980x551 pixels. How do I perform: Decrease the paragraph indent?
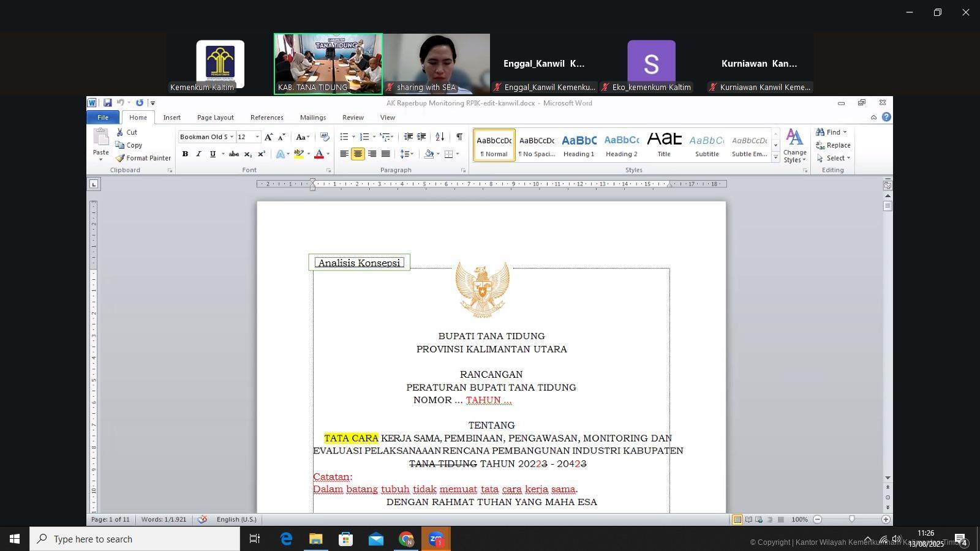tap(408, 137)
